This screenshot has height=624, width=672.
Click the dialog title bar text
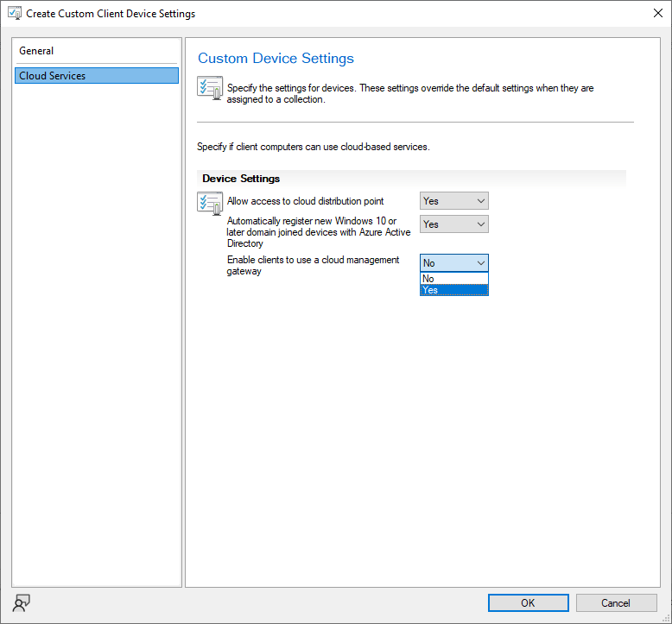[111, 14]
